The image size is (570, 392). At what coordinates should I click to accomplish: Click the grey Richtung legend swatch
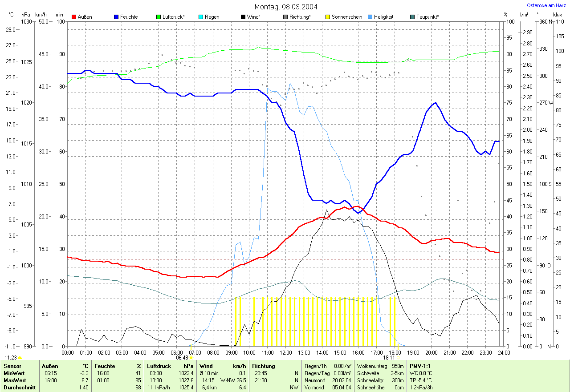[x=285, y=17]
